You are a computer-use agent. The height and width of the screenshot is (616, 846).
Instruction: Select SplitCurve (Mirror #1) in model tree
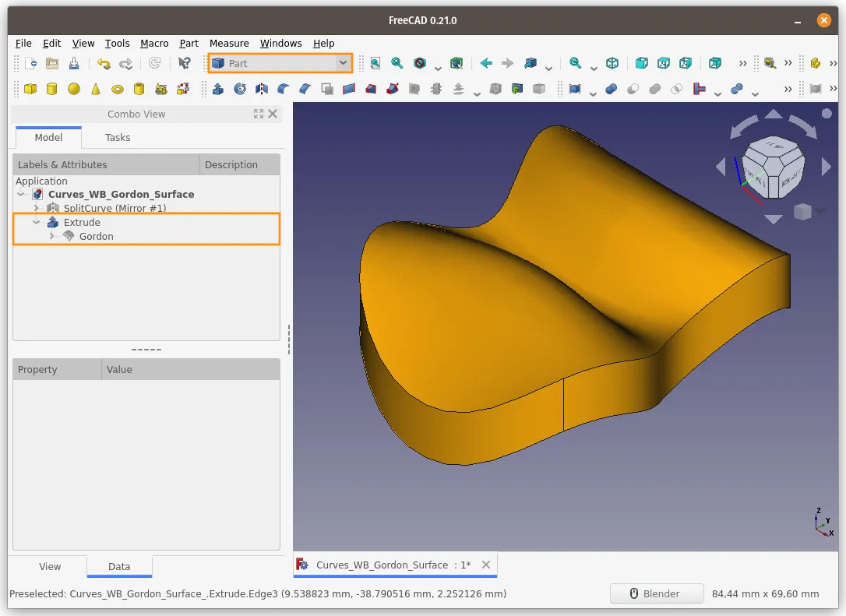click(115, 208)
